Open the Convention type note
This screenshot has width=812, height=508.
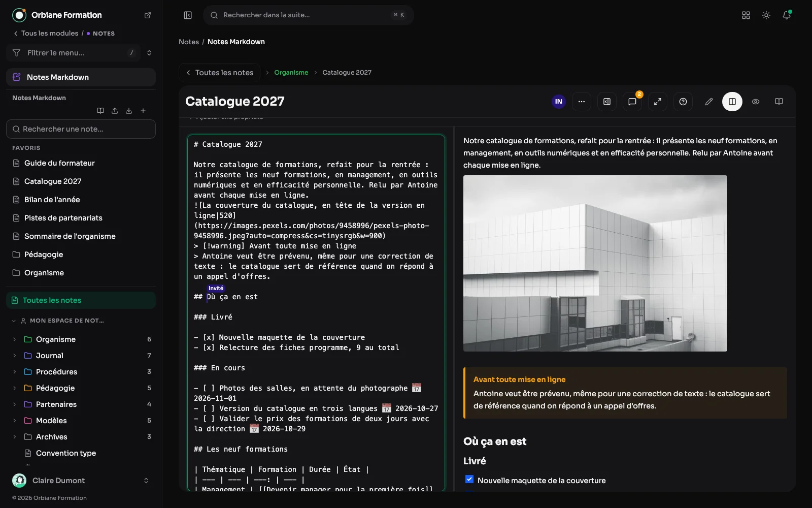pyautogui.click(x=66, y=453)
